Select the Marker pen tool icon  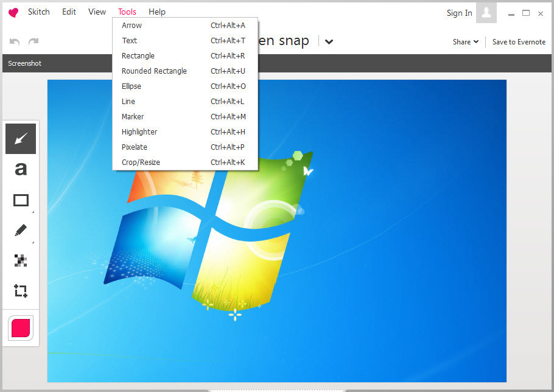coord(21,230)
